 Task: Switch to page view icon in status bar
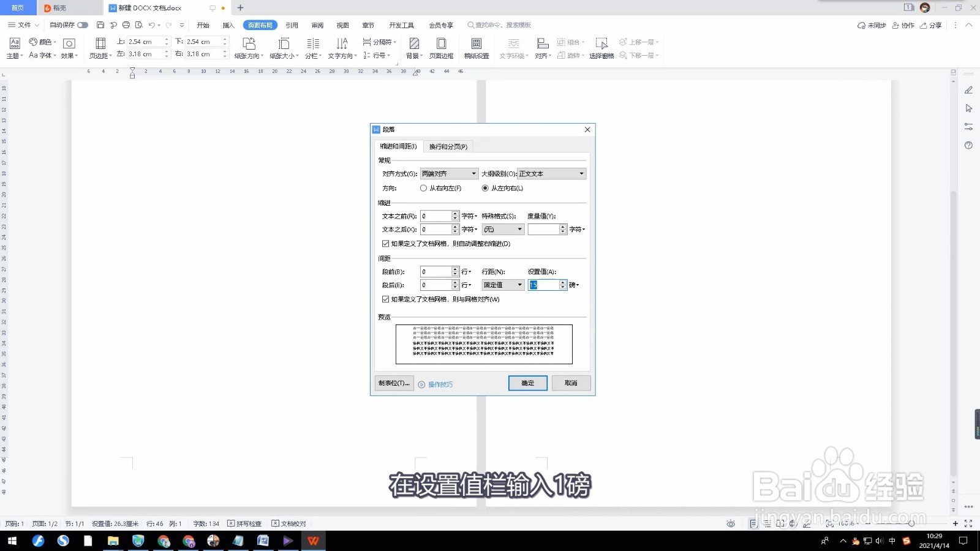[x=753, y=523]
